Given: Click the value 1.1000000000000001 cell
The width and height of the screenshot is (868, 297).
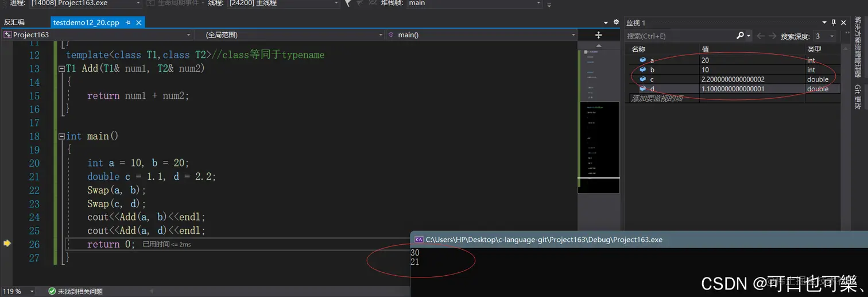Looking at the screenshot, I should pyautogui.click(x=733, y=89).
